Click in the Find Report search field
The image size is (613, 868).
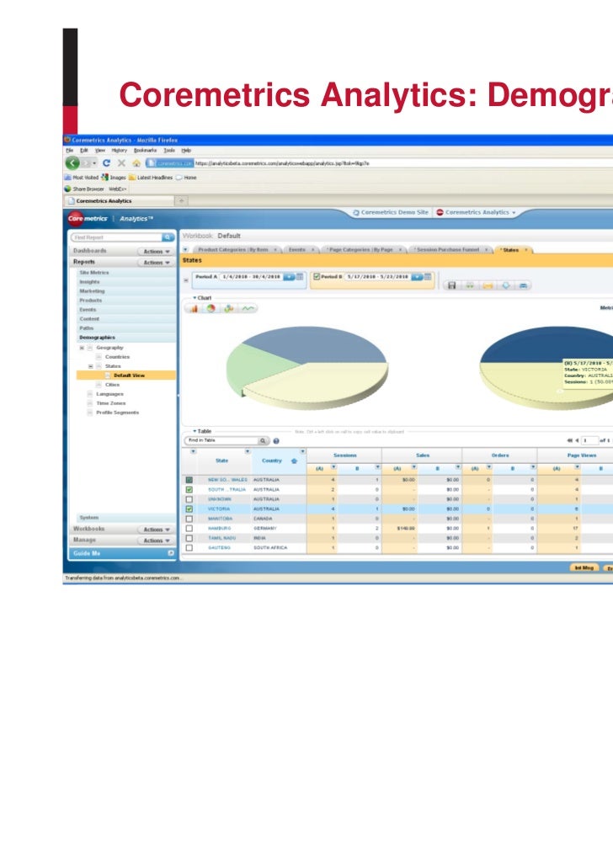(x=117, y=237)
